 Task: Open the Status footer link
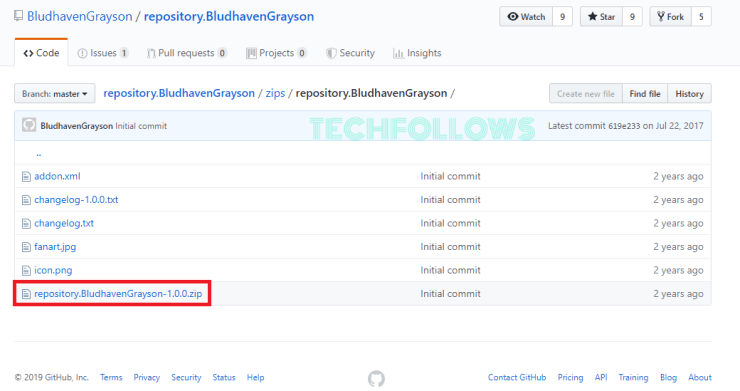tap(224, 377)
